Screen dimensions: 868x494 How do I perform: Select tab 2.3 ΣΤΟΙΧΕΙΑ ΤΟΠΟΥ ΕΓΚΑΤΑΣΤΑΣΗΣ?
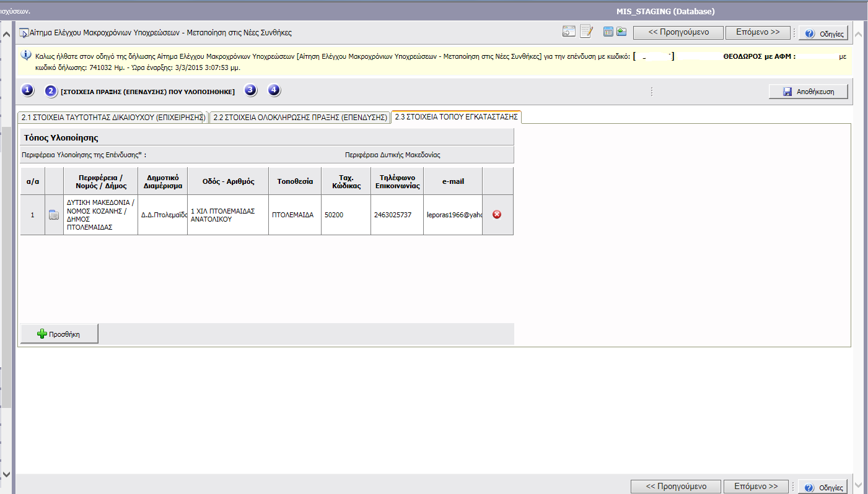456,116
